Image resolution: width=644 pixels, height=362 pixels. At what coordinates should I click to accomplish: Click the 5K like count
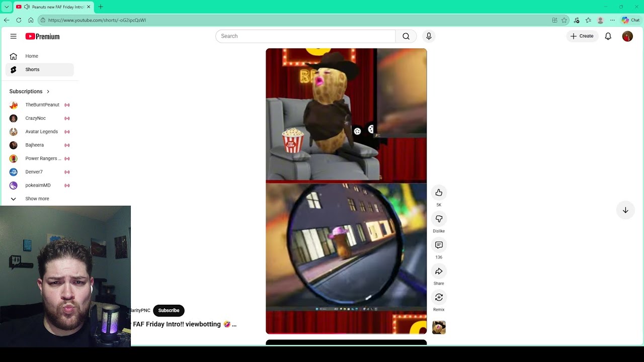tap(439, 205)
